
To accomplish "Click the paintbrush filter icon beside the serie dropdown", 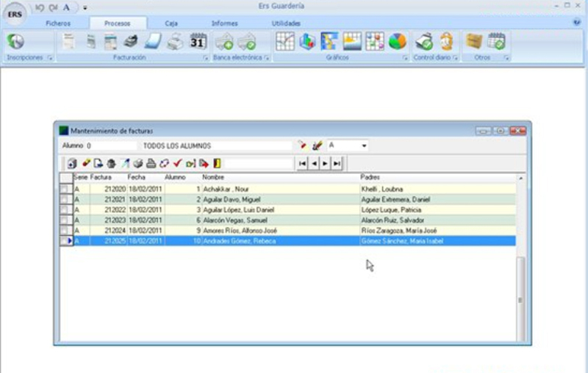I will 318,145.
